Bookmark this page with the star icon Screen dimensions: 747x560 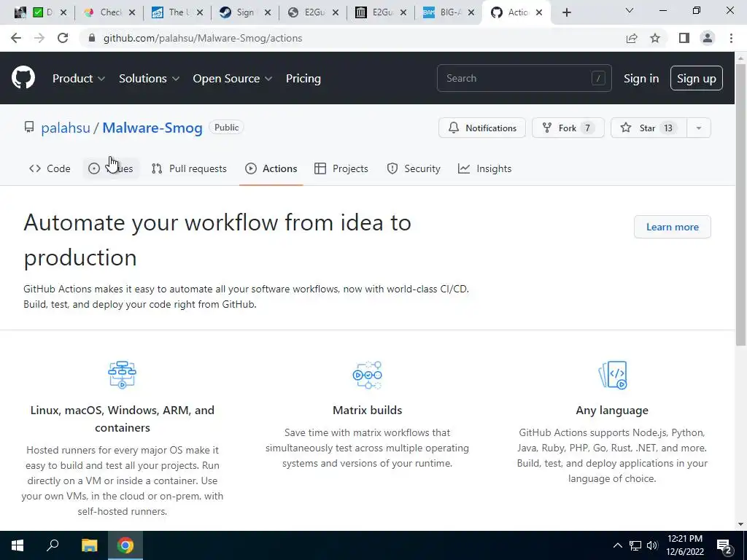655,38
